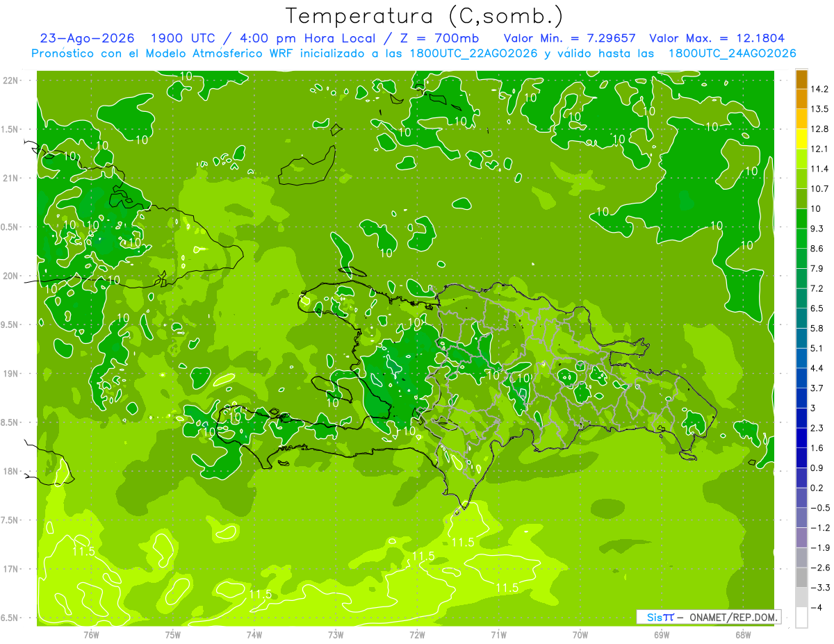Click the "8.6" value on color legend
The height and width of the screenshot is (644, 834).
click(817, 249)
